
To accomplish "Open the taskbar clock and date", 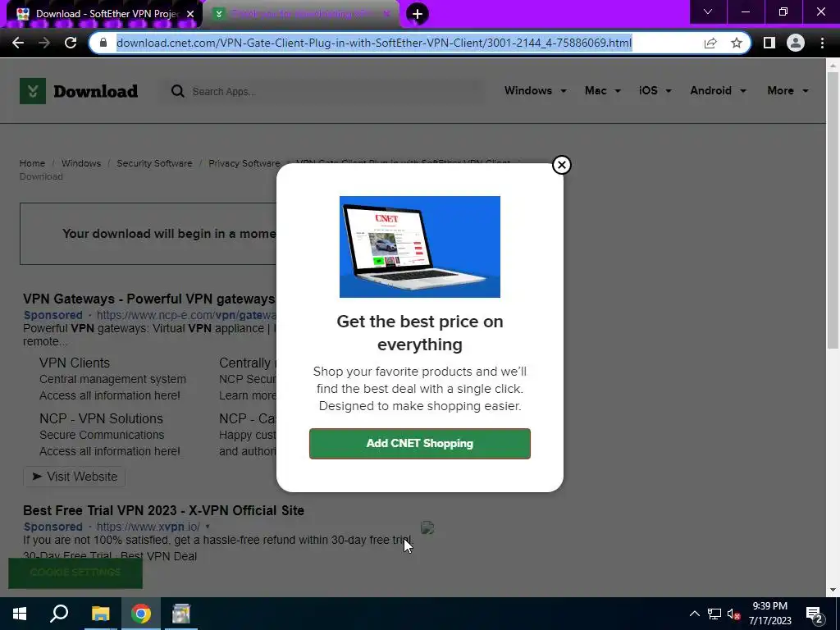I will 769,614.
